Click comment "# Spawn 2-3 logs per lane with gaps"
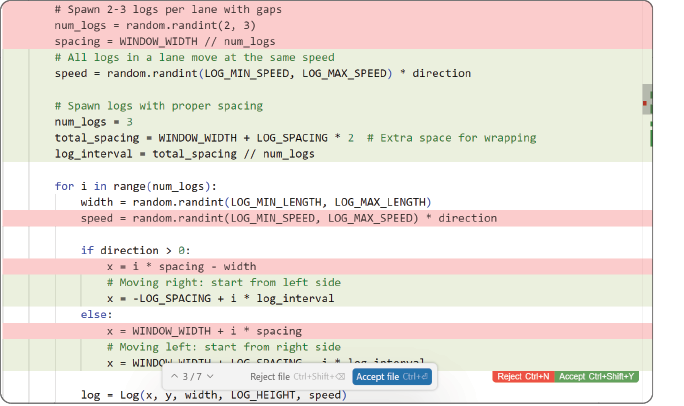The width and height of the screenshot is (684, 406). 168,10
